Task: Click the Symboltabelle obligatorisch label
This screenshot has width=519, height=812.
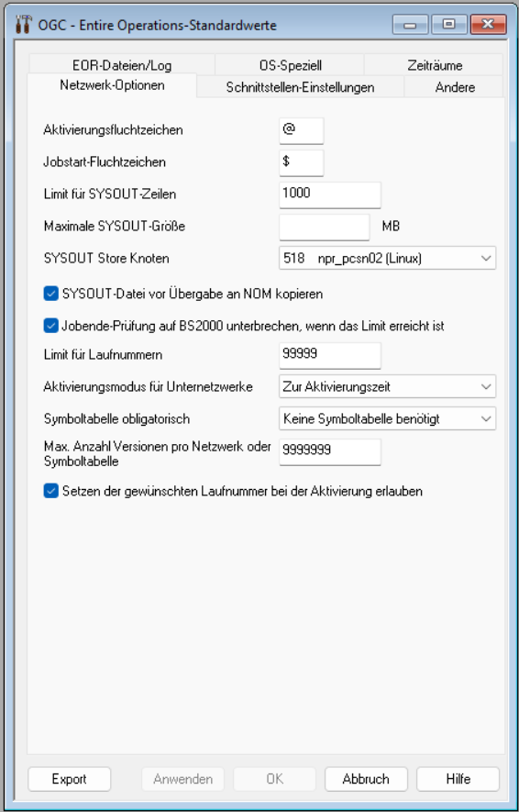Action: (x=116, y=419)
